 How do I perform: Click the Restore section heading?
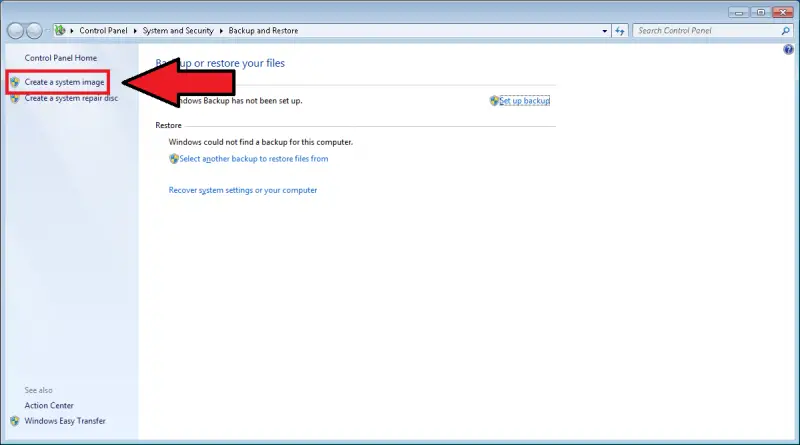point(168,126)
